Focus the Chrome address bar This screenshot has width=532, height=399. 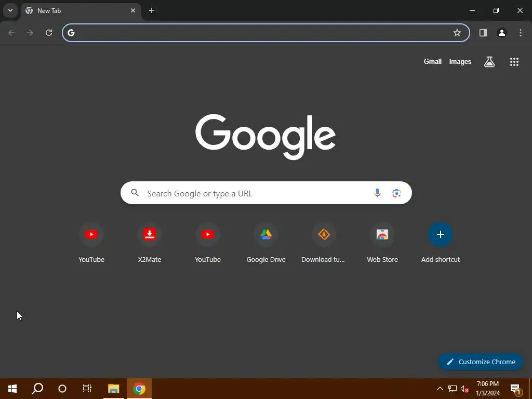[265, 33]
